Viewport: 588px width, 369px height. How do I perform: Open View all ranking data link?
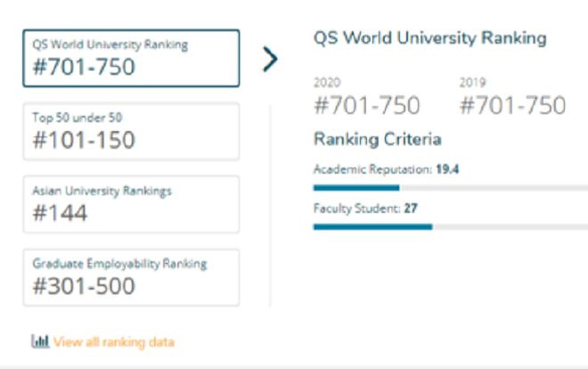[113, 341]
